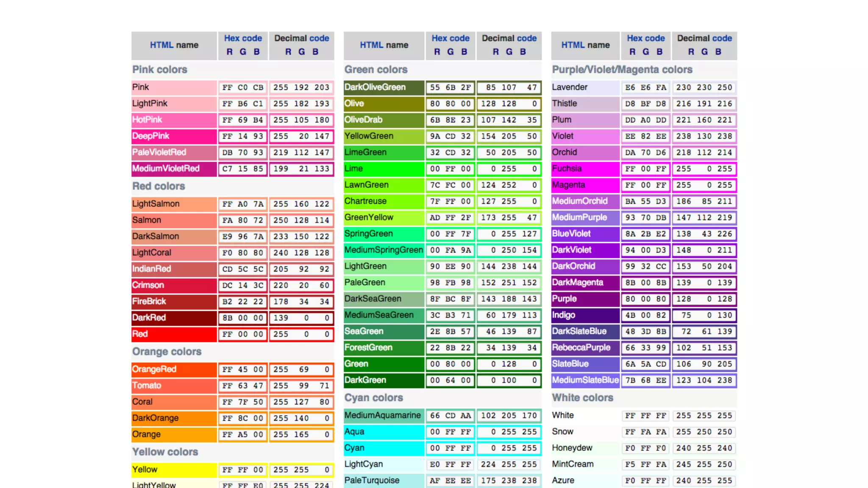The width and height of the screenshot is (868, 488).
Task: Click the MediumSeaGreen swatch
Action: (x=384, y=315)
